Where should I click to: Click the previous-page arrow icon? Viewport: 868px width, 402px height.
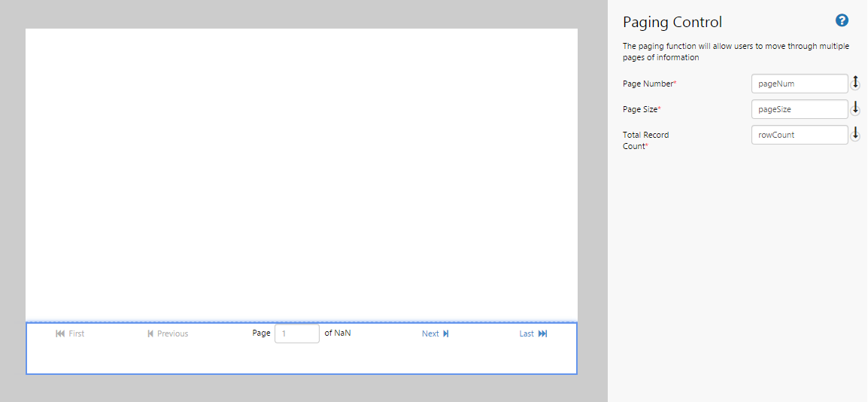150,333
